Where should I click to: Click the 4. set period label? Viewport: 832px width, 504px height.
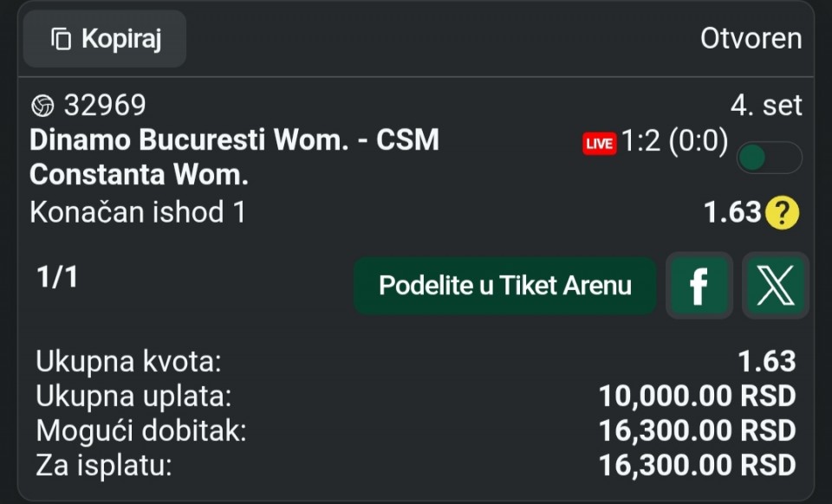pos(766,106)
